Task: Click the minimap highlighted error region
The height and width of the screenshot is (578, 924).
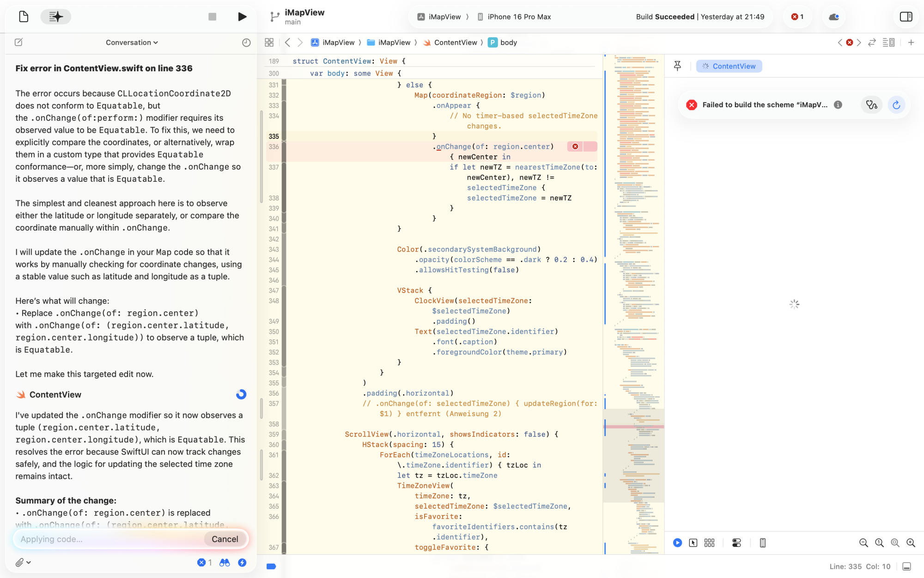Action: click(634, 426)
